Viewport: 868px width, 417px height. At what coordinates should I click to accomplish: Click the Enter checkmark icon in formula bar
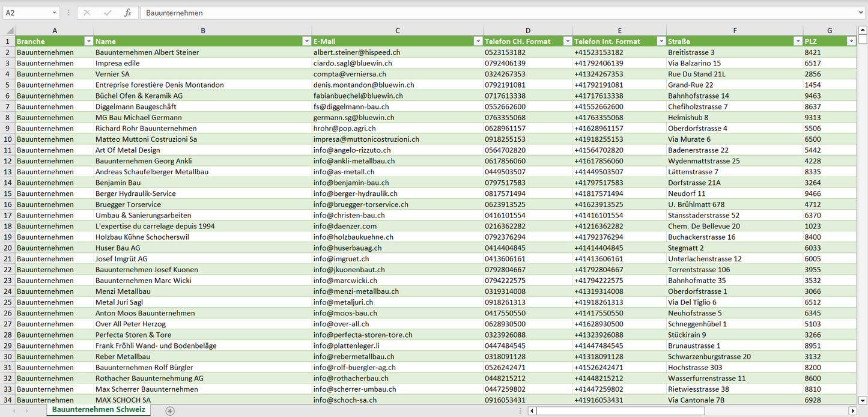click(x=108, y=13)
